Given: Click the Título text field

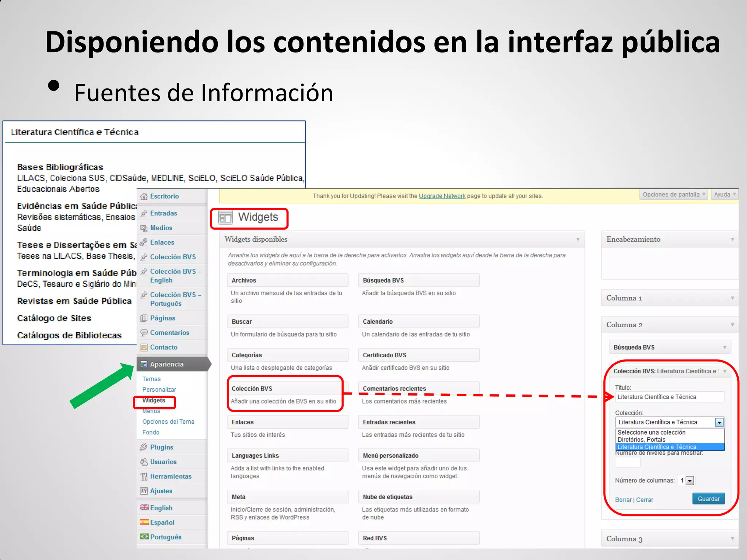Looking at the screenshot, I should tap(670, 397).
